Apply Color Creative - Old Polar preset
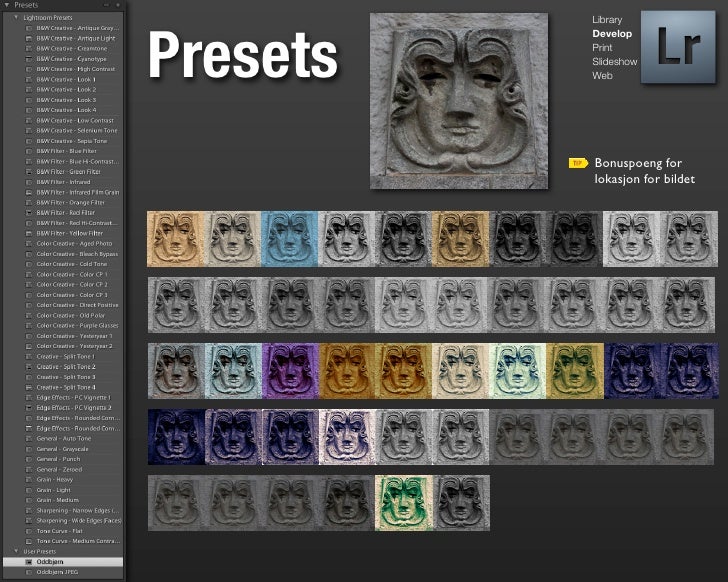This screenshot has width=728, height=582. click(71, 316)
